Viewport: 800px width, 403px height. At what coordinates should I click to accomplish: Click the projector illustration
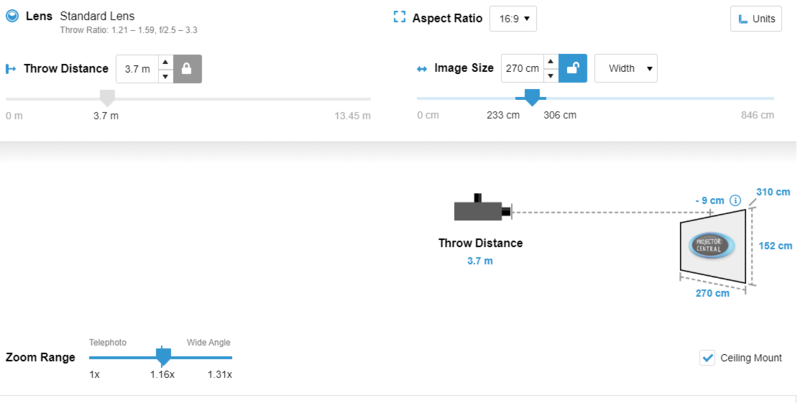coord(483,209)
